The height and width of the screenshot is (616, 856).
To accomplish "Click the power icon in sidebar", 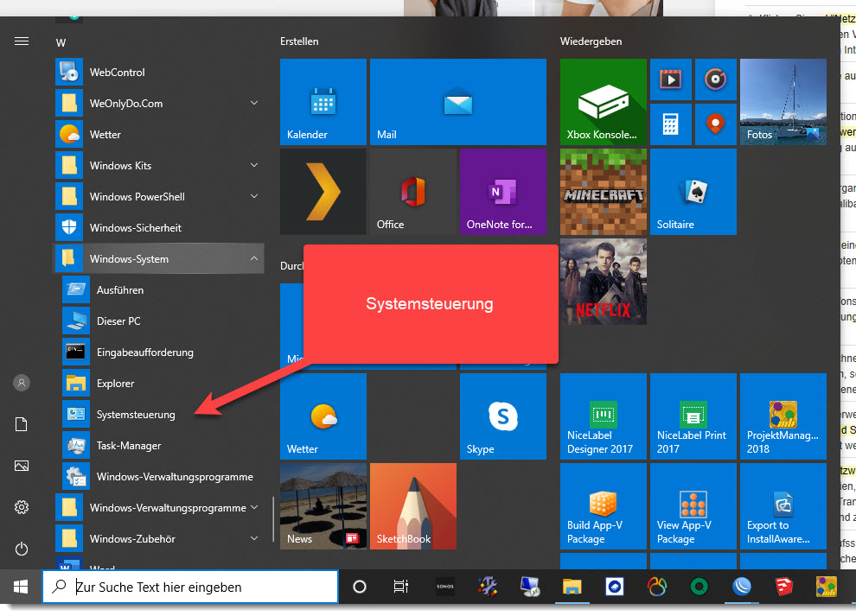I will pos(22,549).
